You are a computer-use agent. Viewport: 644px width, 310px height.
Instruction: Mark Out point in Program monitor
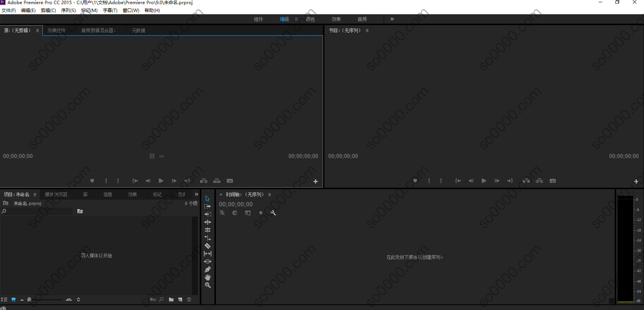click(x=441, y=181)
